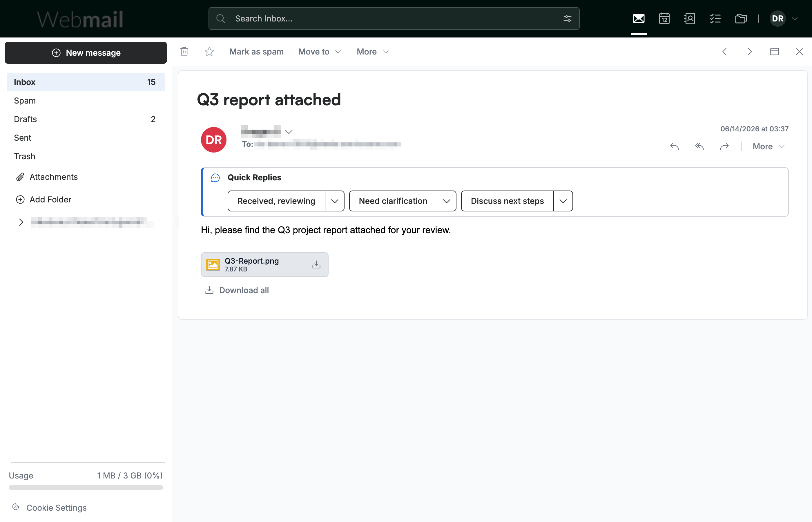This screenshot has height=522, width=812.
Task: Open the toolbar More dropdown
Action: point(372,52)
